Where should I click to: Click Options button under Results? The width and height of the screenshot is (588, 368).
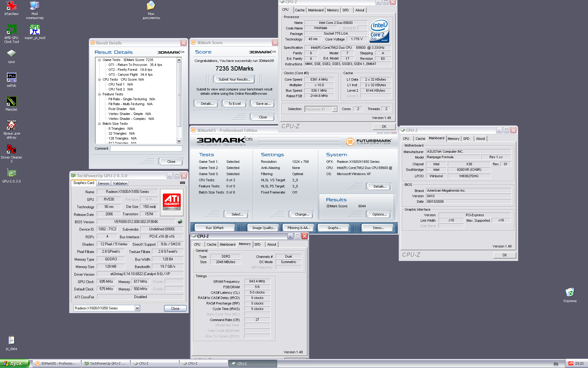click(x=379, y=214)
